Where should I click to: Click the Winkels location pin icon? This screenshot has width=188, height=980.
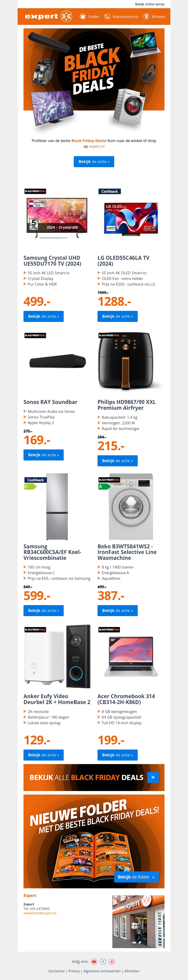tap(146, 17)
